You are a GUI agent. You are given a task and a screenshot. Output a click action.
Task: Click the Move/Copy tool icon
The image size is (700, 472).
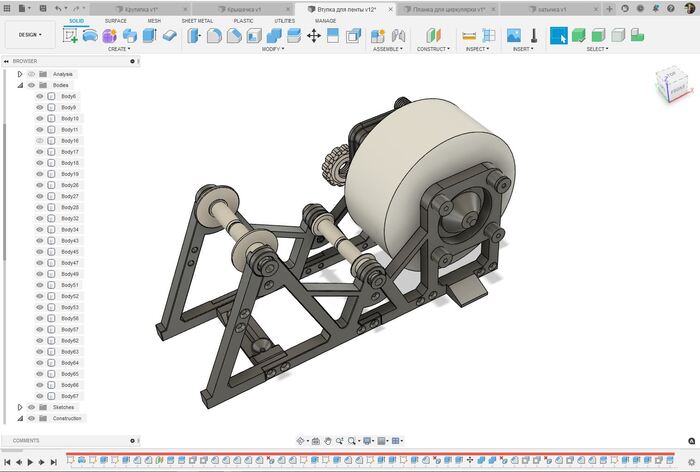tap(313, 35)
